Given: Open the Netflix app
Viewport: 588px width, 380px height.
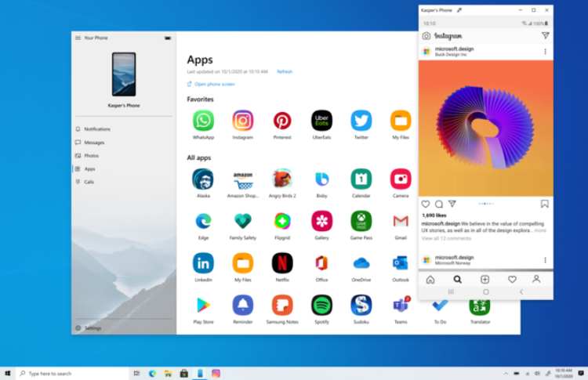Looking at the screenshot, I should click(282, 263).
